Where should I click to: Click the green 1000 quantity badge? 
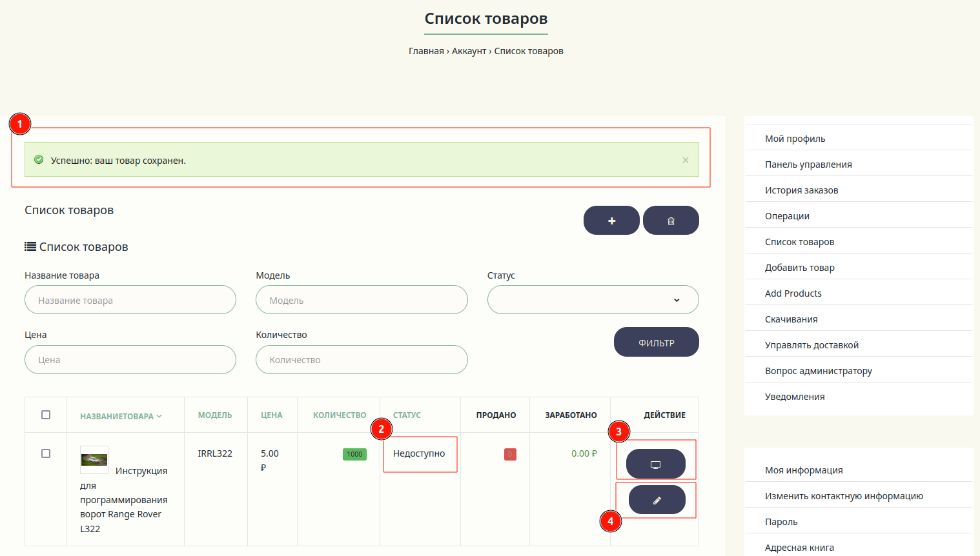(354, 454)
